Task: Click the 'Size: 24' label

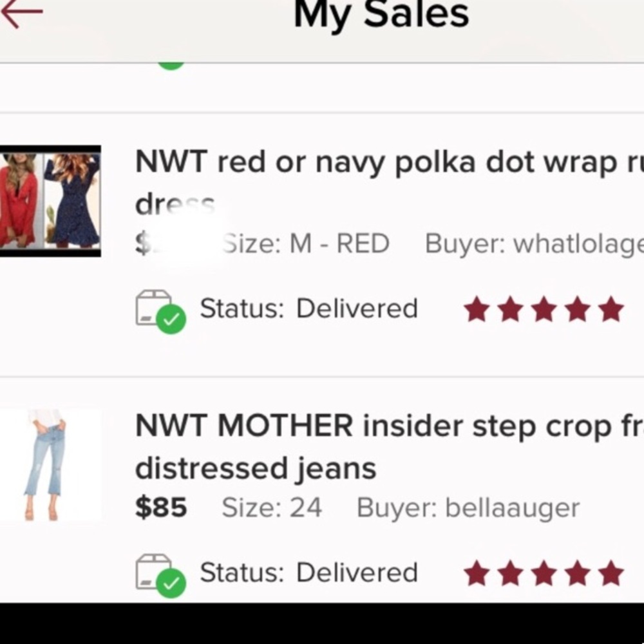Action: tap(272, 508)
